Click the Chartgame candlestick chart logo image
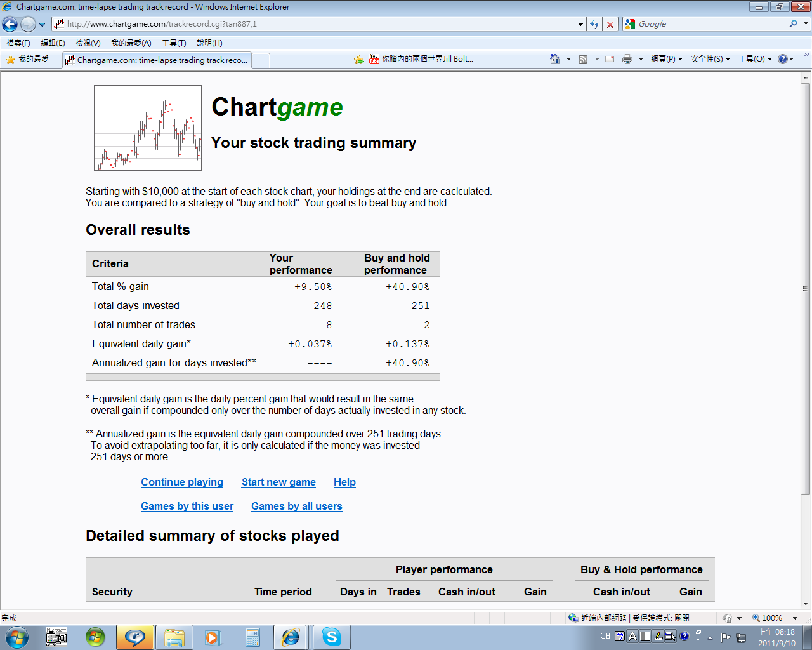The image size is (812, 650). [x=148, y=128]
